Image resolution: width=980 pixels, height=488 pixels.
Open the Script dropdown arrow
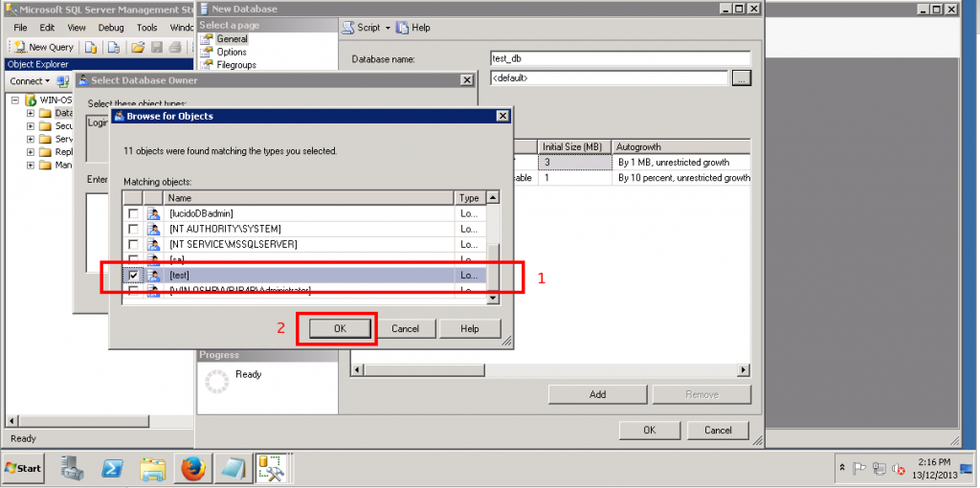pos(388,28)
